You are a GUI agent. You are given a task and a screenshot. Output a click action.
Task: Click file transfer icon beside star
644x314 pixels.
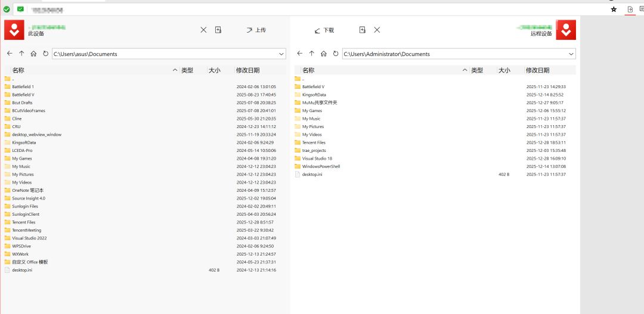coord(630,9)
